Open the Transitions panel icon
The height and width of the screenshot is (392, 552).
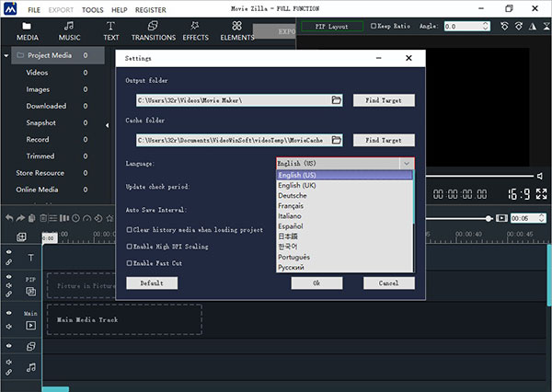click(x=153, y=31)
